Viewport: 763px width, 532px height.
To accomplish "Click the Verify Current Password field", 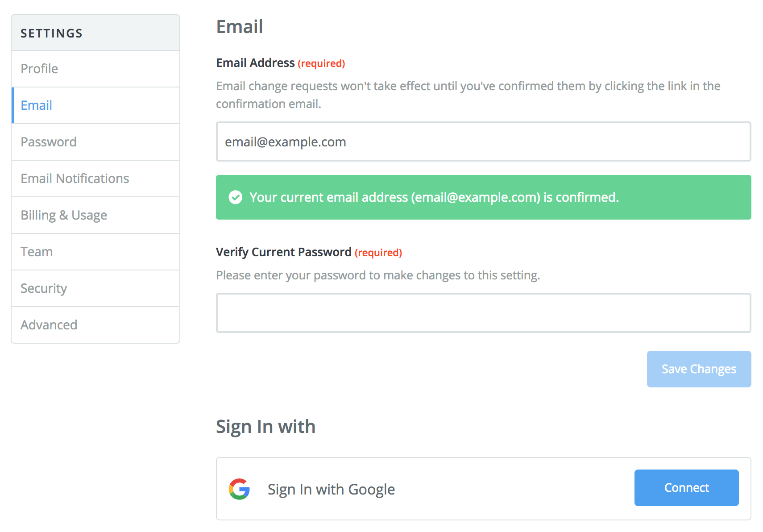I will click(484, 313).
